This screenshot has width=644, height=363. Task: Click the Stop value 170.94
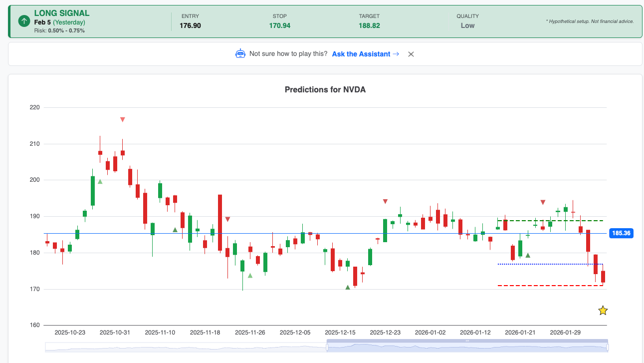tap(279, 25)
